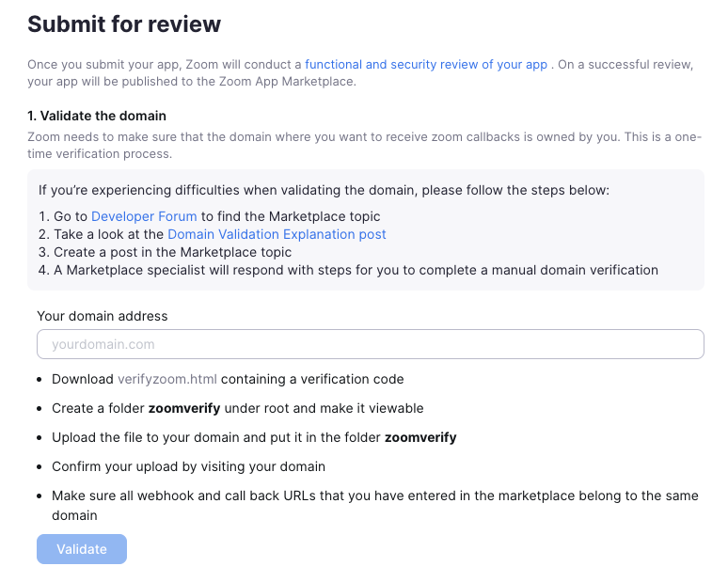The height and width of the screenshot is (582, 728).
Task: Click the 'Validate the domain' section title
Action: (97, 116)
